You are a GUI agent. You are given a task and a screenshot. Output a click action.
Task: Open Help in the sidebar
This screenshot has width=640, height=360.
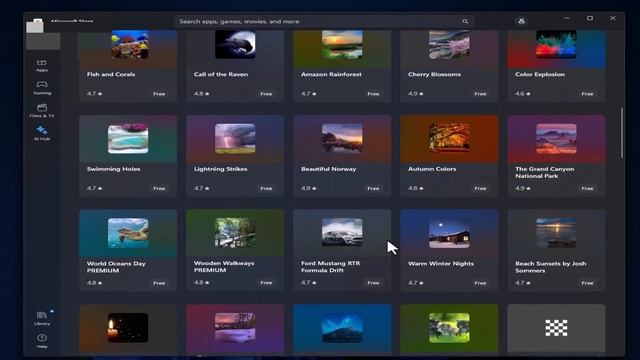point(42,341)
